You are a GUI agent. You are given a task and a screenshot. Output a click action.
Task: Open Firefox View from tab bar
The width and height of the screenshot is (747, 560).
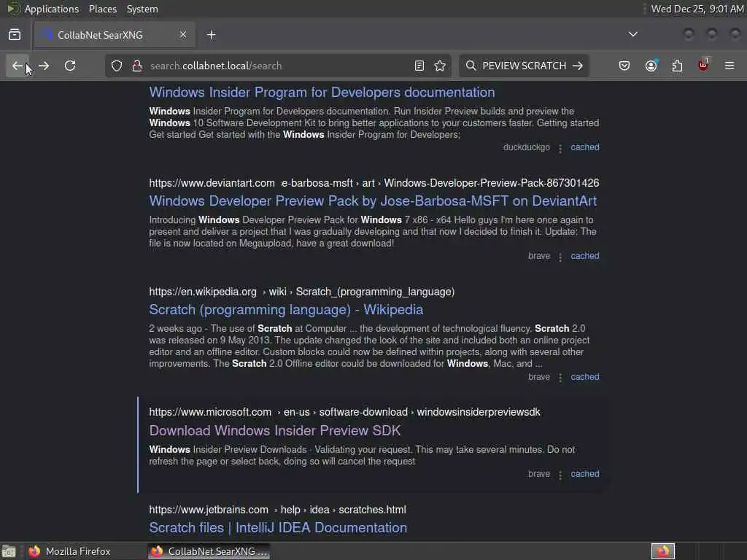point(15,35)
